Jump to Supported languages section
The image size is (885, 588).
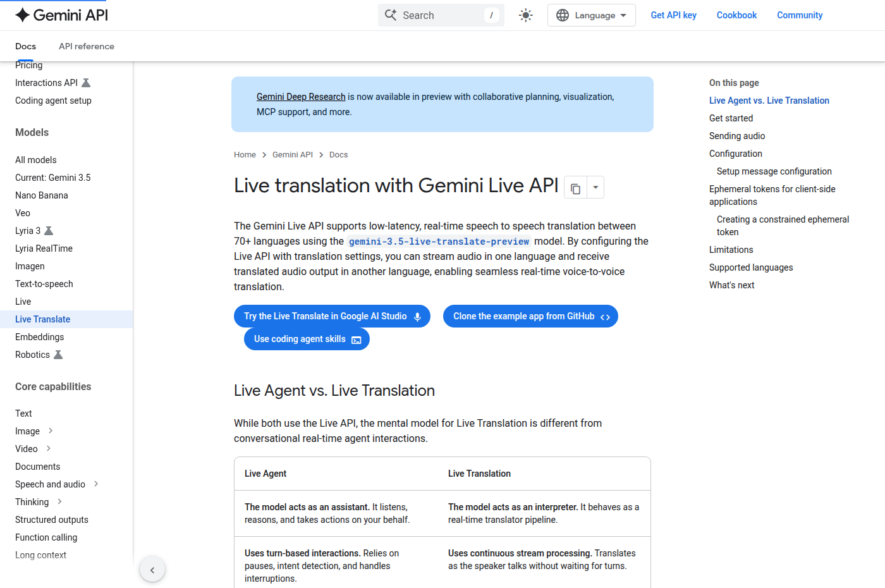(x=751, y=267)
